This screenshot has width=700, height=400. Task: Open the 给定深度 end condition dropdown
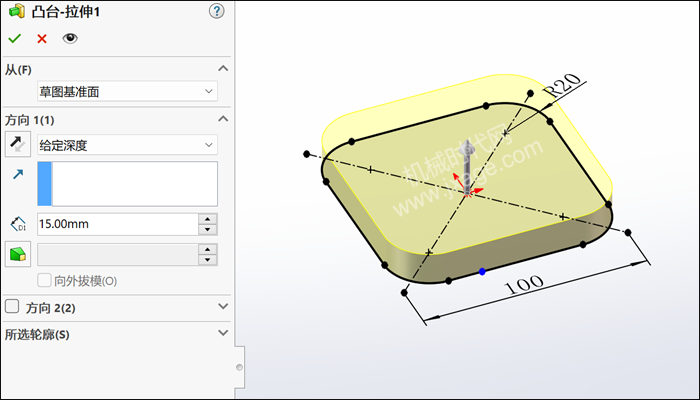[127, 145]
